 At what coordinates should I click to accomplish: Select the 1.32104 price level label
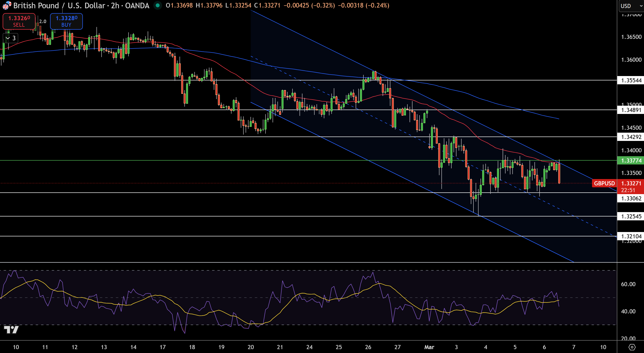(x=631, y=236)
